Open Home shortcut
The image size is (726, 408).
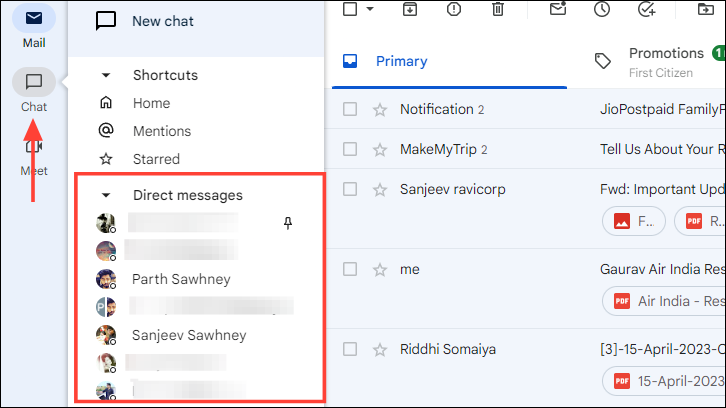point(151,103)
